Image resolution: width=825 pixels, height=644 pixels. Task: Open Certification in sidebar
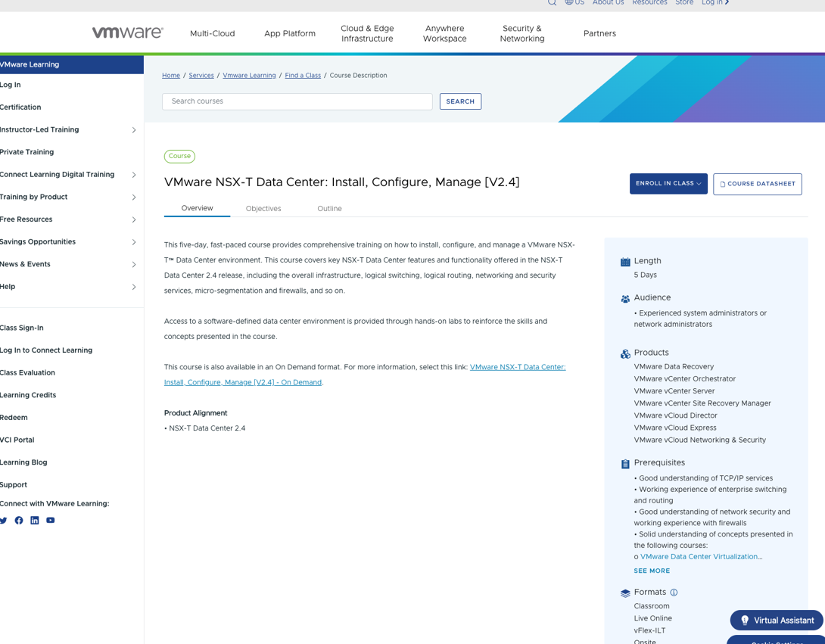pos(20,107)
